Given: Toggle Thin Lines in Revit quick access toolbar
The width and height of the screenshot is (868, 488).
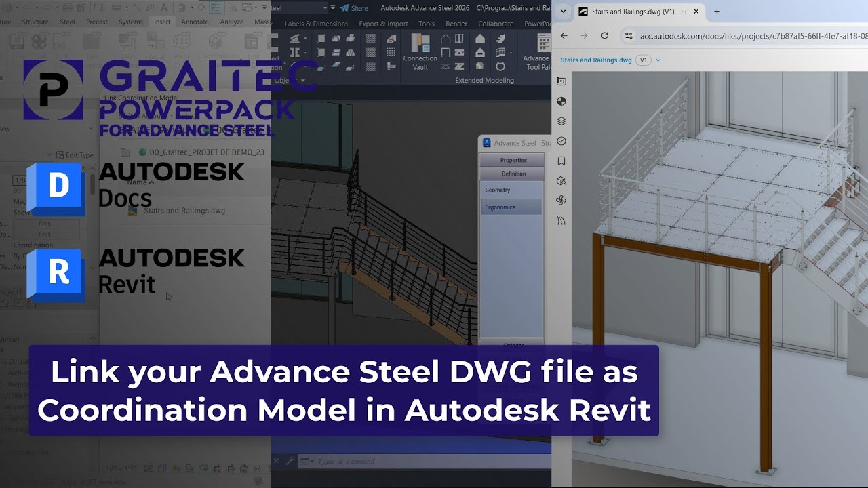Looking at the screenshot, I should 216,7.
